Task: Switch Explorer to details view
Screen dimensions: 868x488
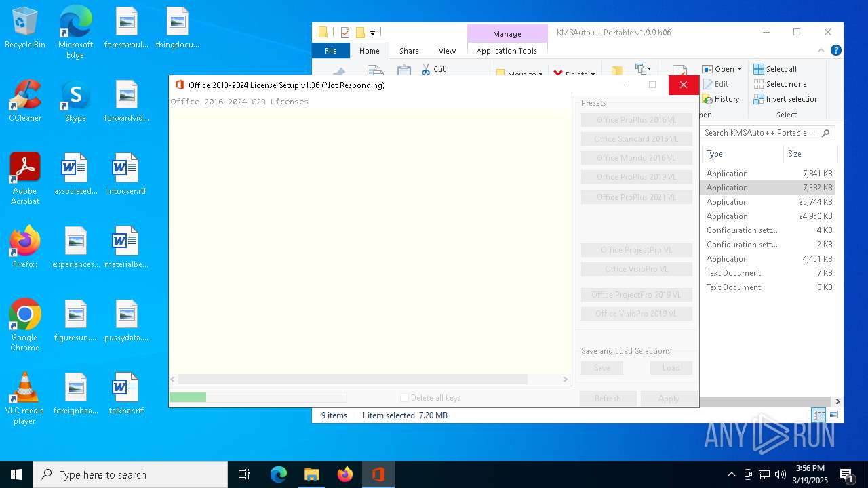Action: click(x=819, y=415)
